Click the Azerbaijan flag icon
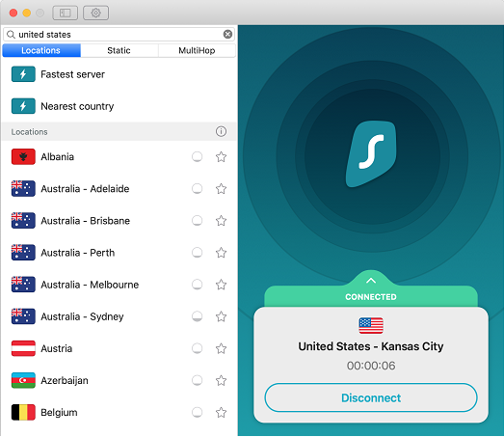504x437 pixels. coord(23,380)
